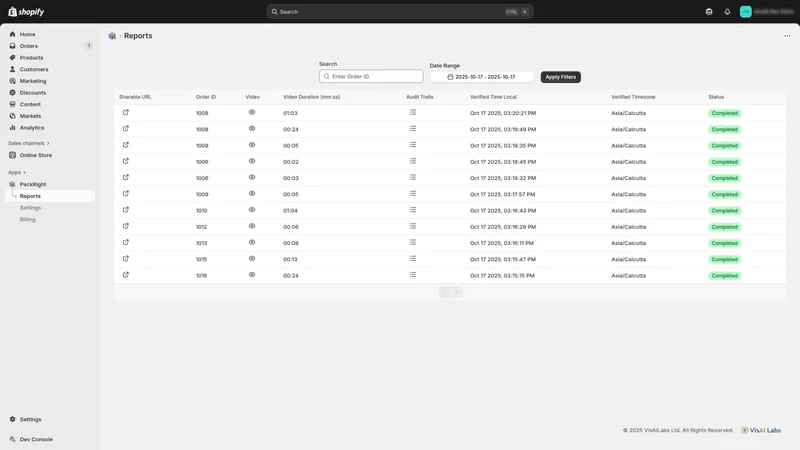Open audit trails for order 1013
This screenshot has width=800, height=450.
click(x=413, y=242)
